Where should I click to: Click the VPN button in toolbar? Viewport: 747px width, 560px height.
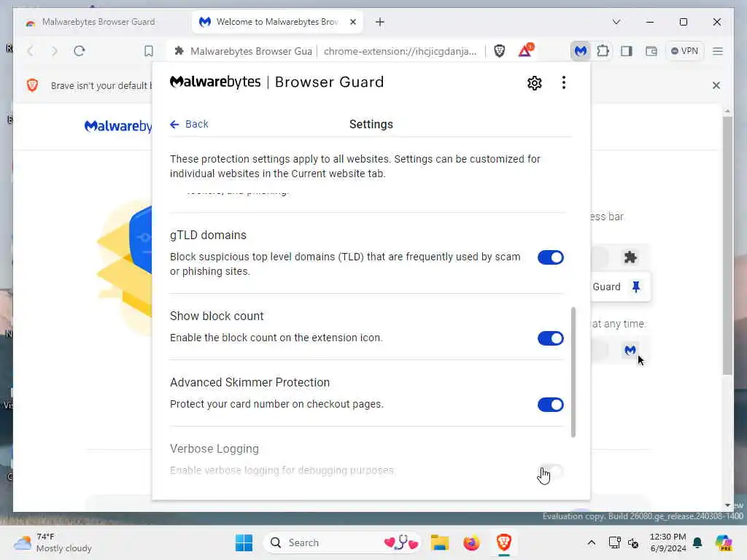684,51
